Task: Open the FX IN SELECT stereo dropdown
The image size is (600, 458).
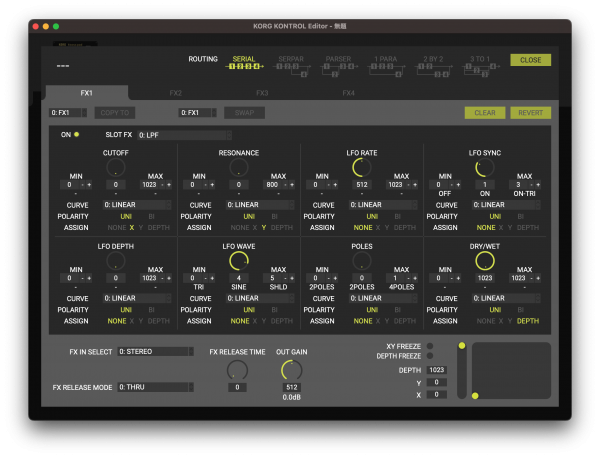Action: (155, 352)
